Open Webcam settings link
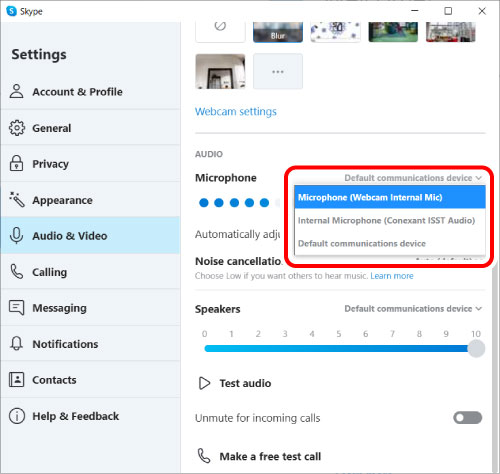The width and height of the screenshot is (500, 474). click(236, 111)
